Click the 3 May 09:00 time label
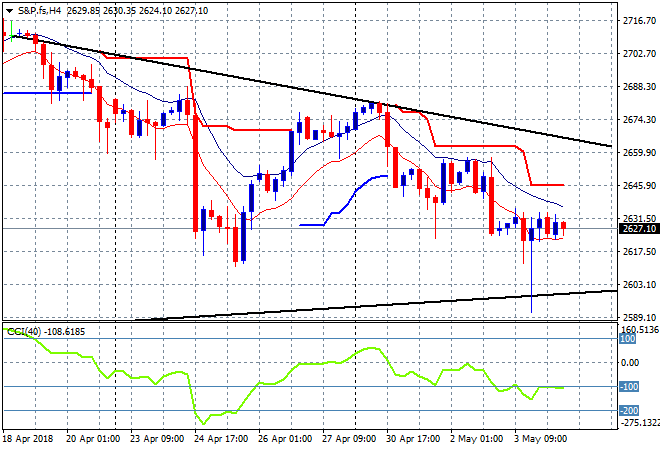 (x=541, y=439)
